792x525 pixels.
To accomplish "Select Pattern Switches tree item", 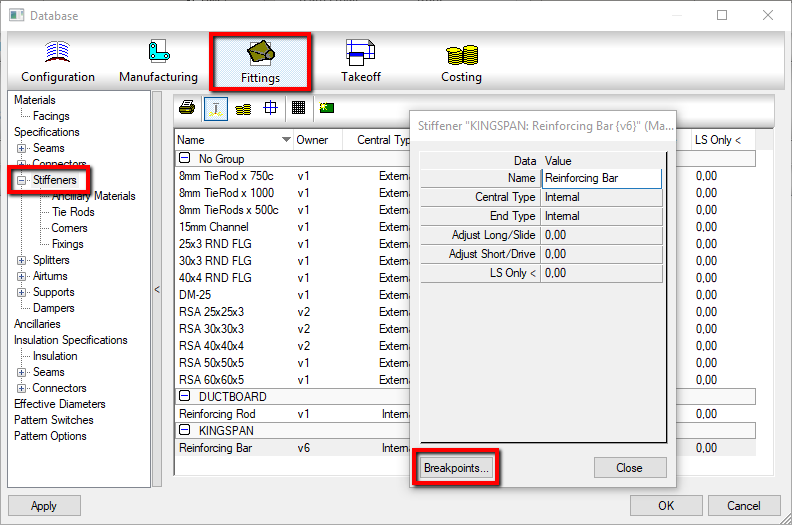I will click(54, 420).
